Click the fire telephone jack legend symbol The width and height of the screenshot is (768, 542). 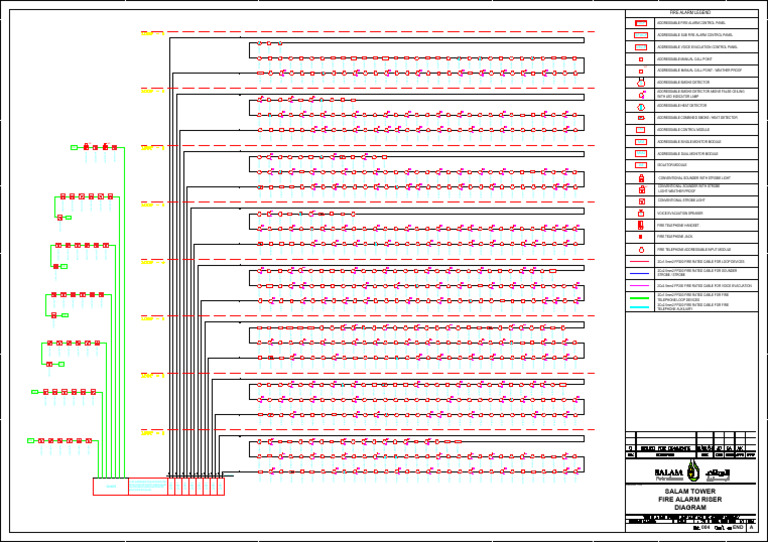pyautogui.click(x=641, y=237)
